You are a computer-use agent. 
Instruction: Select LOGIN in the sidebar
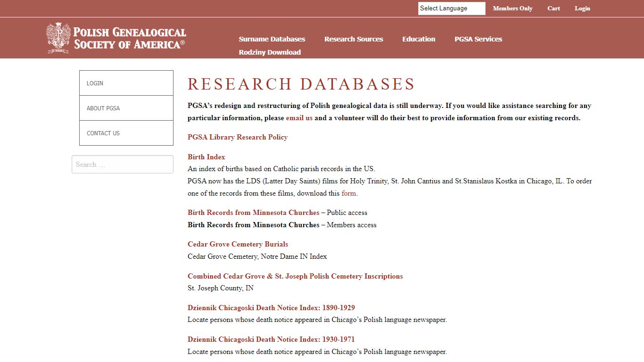tap(126, 83)
